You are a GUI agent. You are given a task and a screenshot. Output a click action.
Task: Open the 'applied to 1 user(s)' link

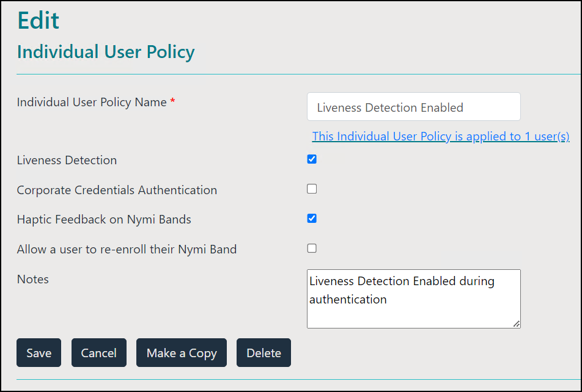(x=441, y=137)
